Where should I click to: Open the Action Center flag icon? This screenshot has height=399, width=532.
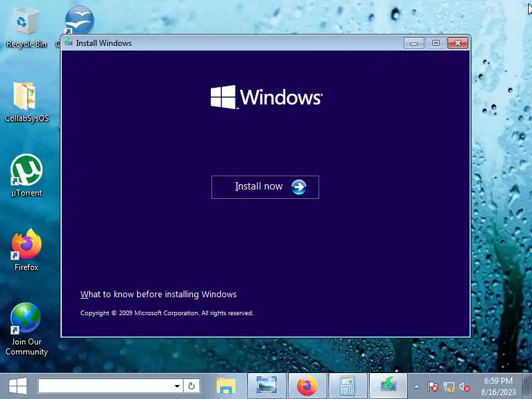(433, 387)
